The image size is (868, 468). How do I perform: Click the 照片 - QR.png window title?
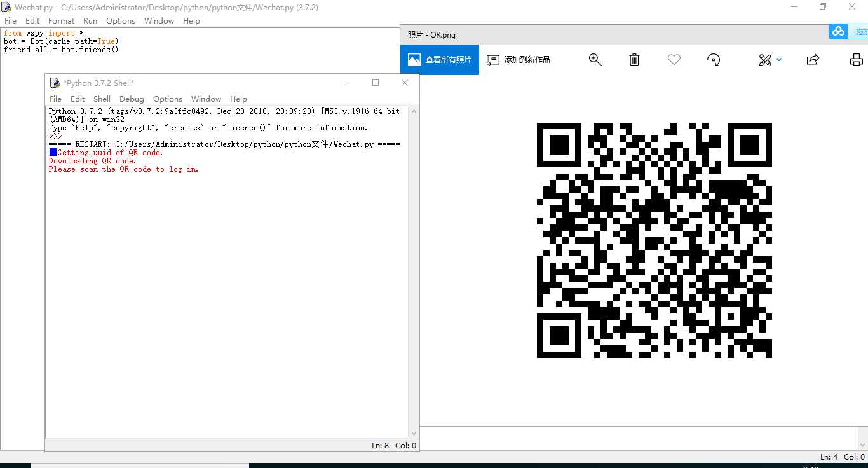point(431,35)
